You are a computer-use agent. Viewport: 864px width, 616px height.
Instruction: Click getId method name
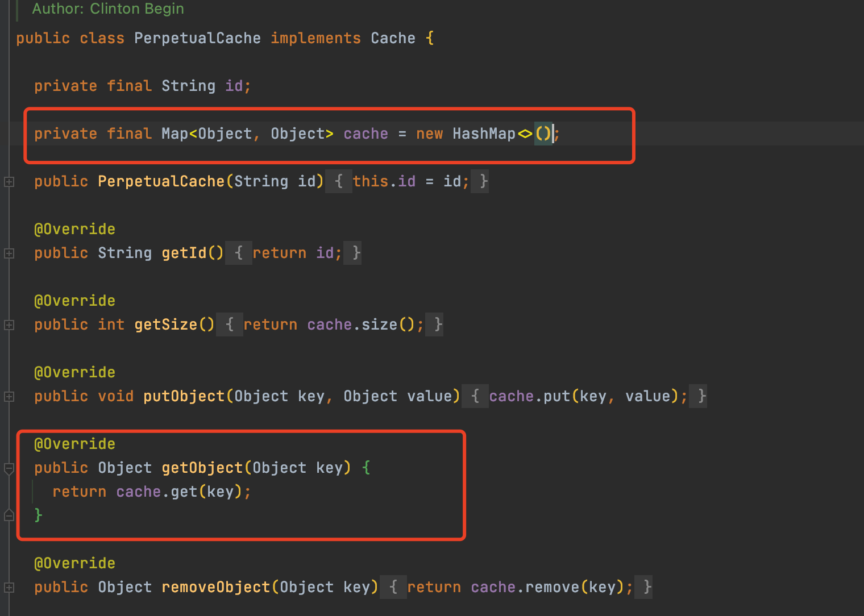point(184,253)
